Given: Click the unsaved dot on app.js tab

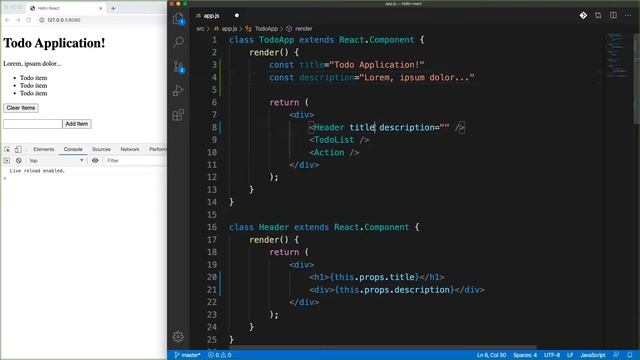Looking at the screenshot, I should (x=237, y=16).
